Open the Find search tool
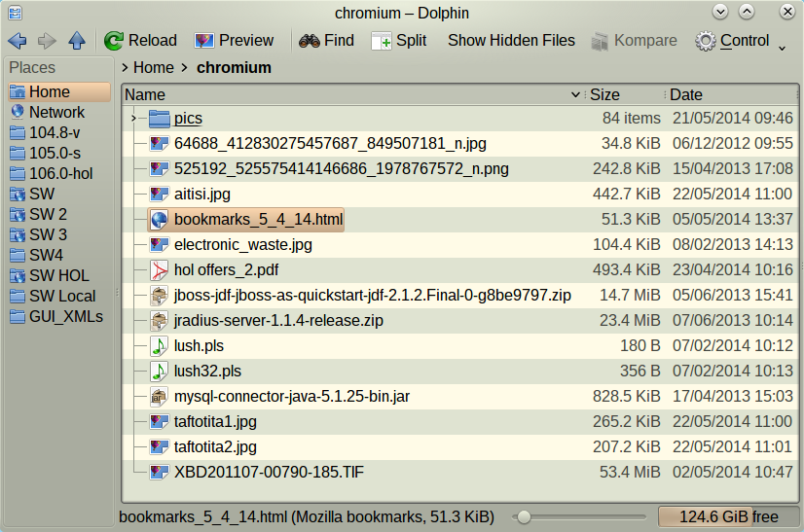Screen dimensions: 804x532 click(327, 41)
